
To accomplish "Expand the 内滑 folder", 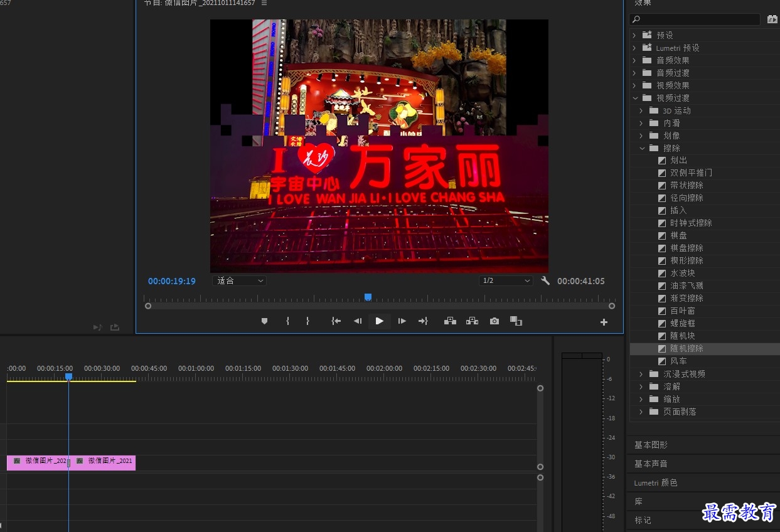I will (x=641, y=123).
